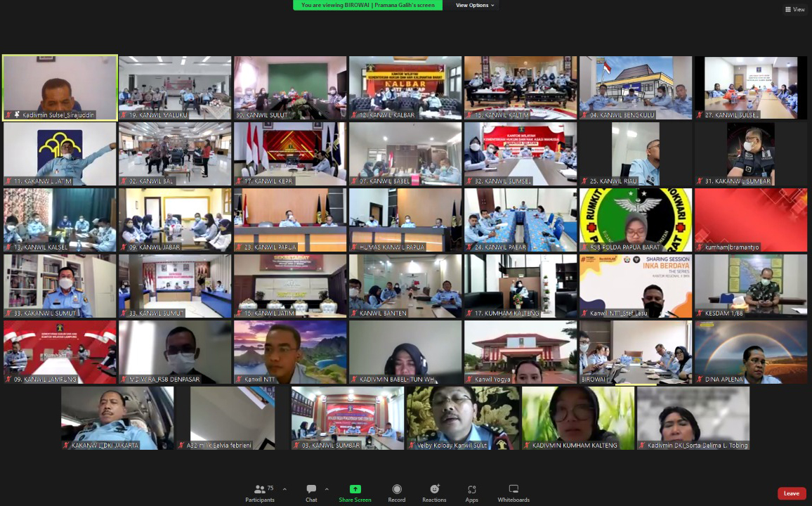The image size is (812, 506).
Task: Click the View layout icon at top right
Action: click(794, 9)
